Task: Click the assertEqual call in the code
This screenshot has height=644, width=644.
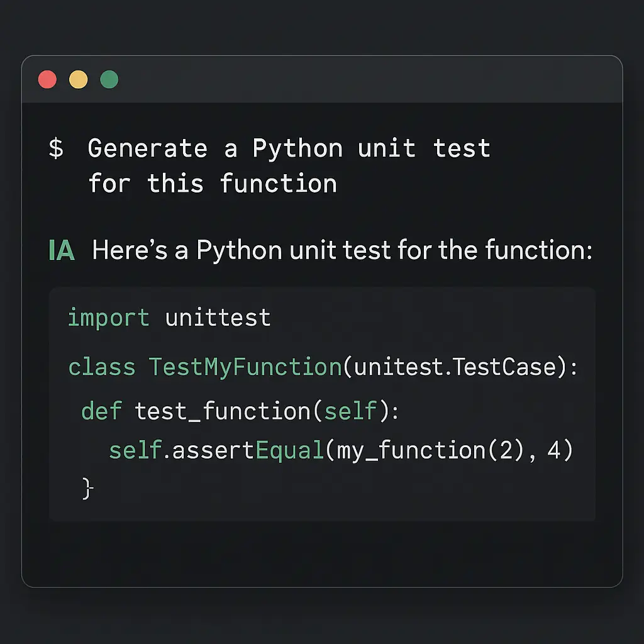Action: click(247, 450)
